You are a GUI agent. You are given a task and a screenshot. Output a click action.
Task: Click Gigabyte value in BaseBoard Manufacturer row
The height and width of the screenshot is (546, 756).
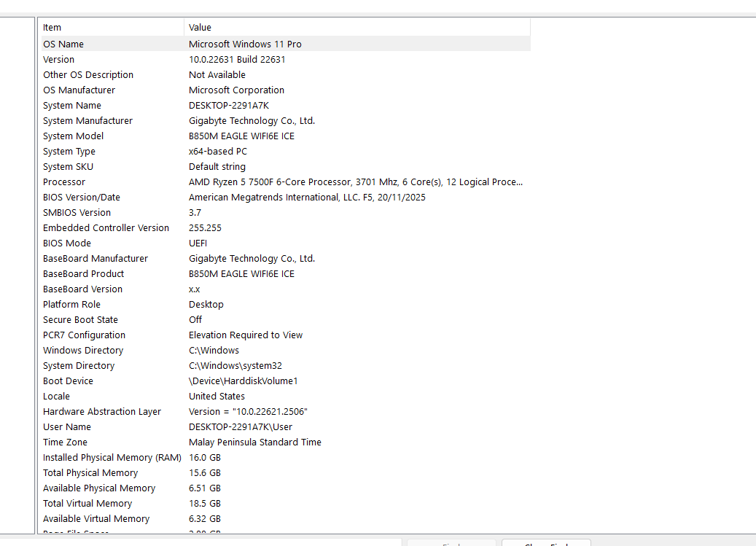[x=252, y=259]
